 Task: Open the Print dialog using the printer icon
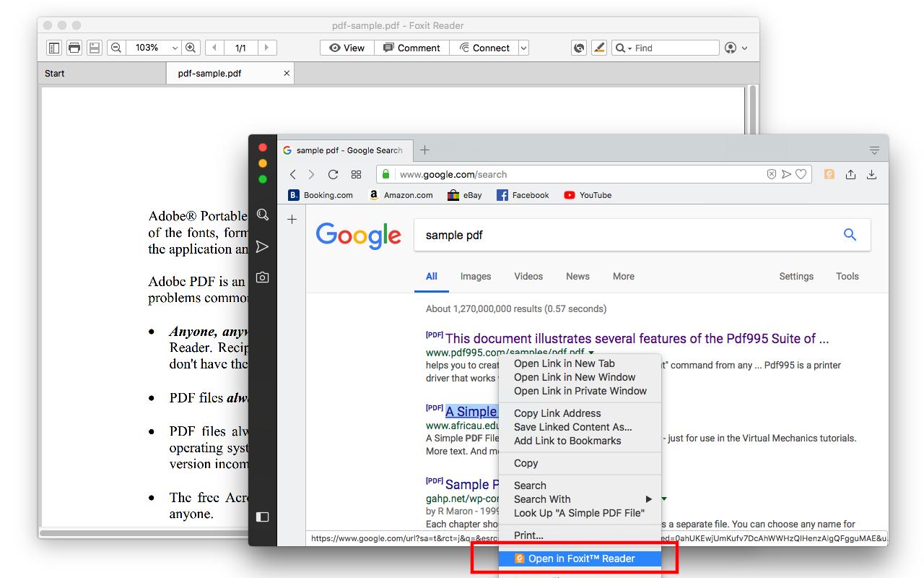[74, 48]
